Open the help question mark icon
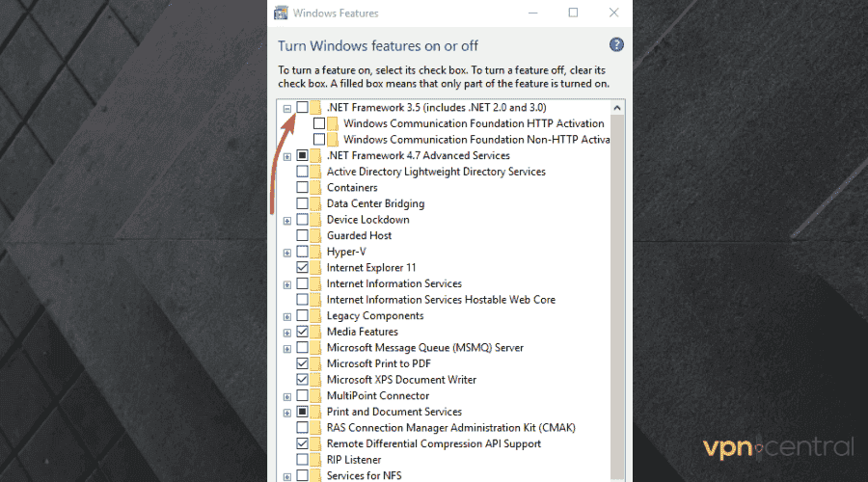The image size is (868, 482). (x=616, y=44)
